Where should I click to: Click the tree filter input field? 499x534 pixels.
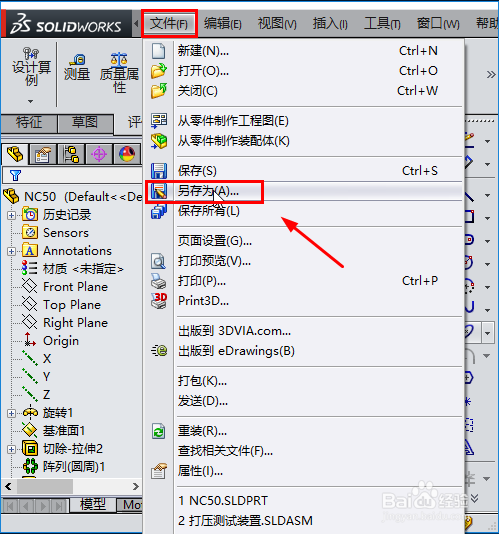click(x=72, y=175)
